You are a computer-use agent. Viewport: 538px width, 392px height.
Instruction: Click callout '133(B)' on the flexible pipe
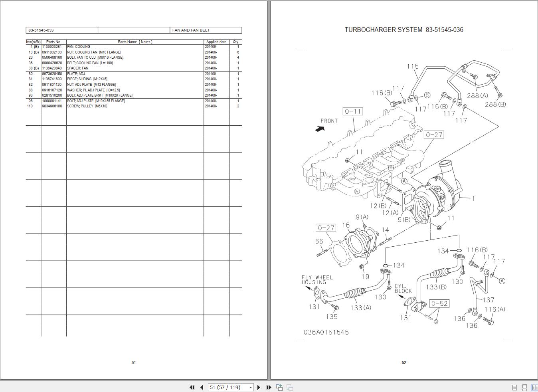click(436, 287)
